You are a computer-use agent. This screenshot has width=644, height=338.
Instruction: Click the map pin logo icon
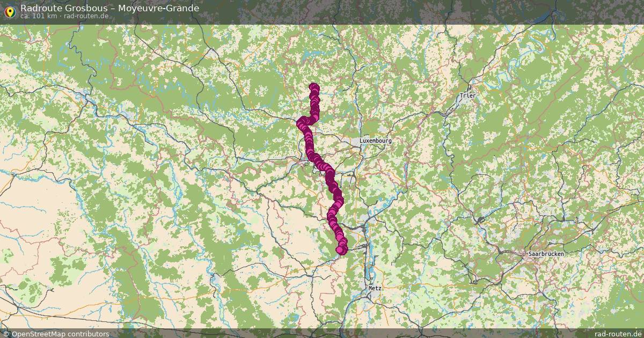[x=9, y=11]
